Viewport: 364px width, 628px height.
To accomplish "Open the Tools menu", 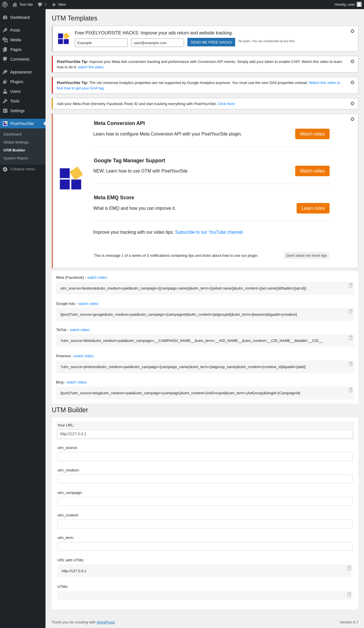I will tap(23, 101).
